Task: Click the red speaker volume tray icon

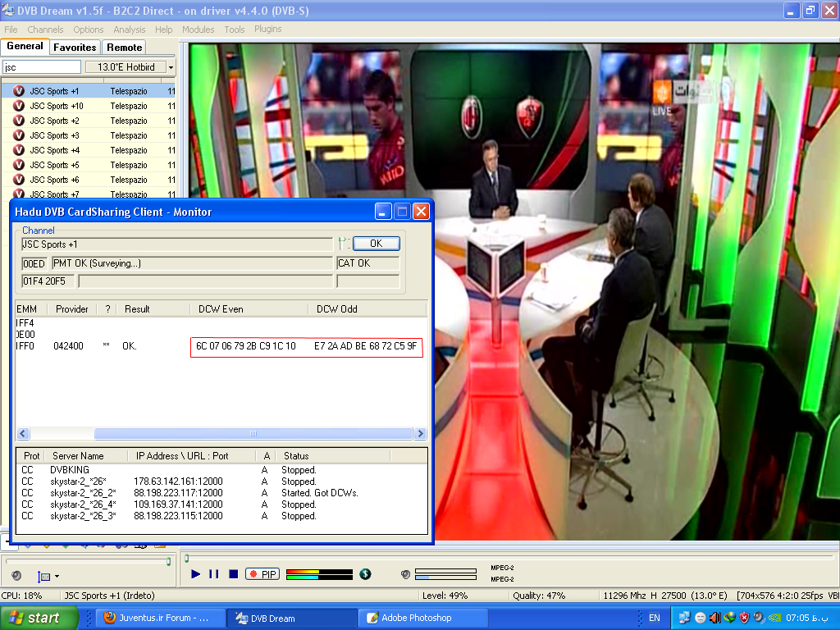Action: pyautogui.click(x=714, y=618)
